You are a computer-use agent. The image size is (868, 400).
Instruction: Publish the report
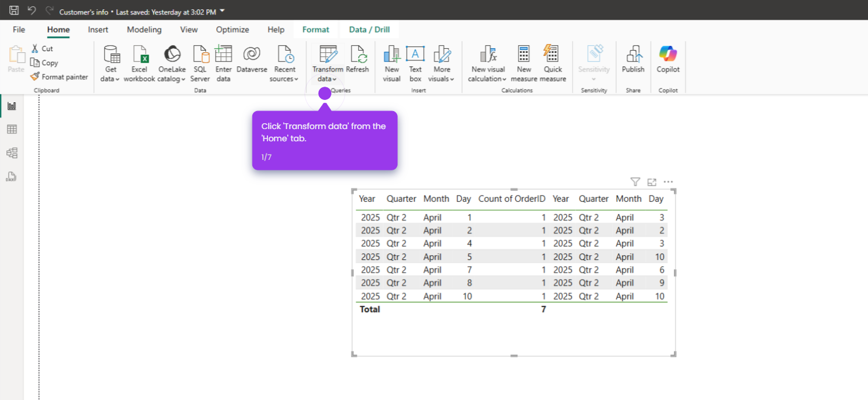click(x=633, y=61)
